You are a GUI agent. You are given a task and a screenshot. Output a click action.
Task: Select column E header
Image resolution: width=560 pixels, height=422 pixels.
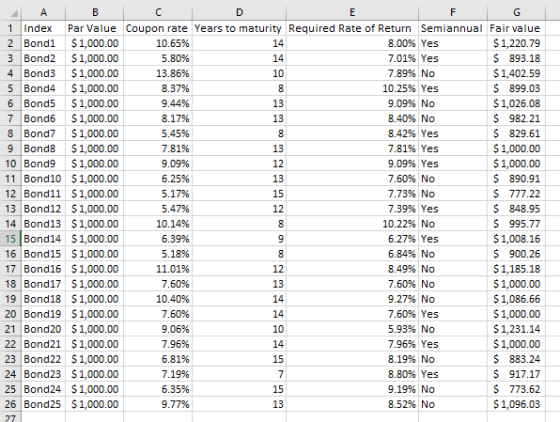click(x=352, y=13)
